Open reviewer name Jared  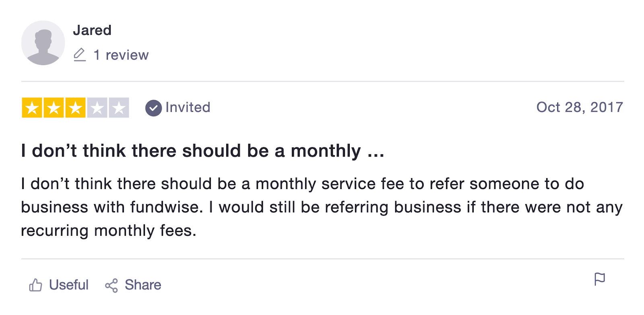[x=92, y=30]
